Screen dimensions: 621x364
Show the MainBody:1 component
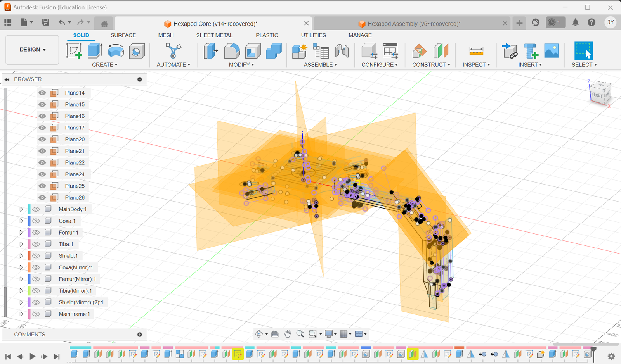pyautogui.click(x=36, y=209)
